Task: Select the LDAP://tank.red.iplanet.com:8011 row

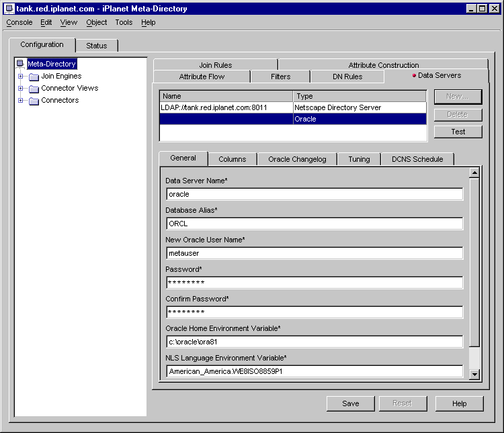Action: point(226,107)
